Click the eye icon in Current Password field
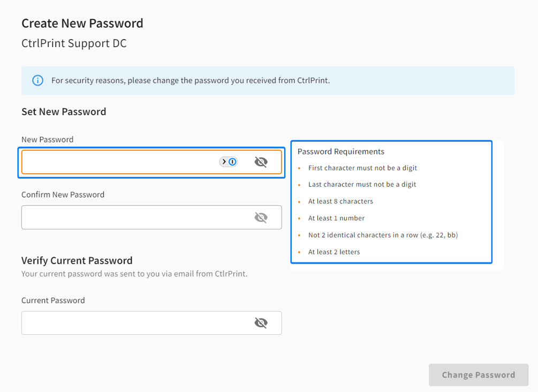 pyautogui.click(x=261, y=322)
